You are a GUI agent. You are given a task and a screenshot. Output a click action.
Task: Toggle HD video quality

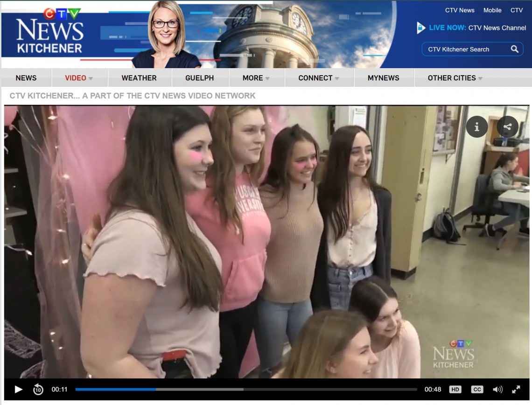(x=455, y=389)
